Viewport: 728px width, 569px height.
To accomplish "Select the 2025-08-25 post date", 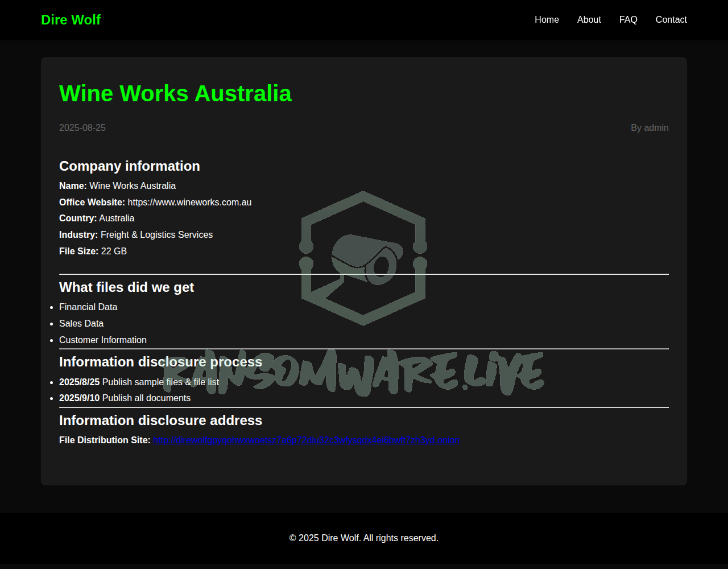I will (82, 128).
